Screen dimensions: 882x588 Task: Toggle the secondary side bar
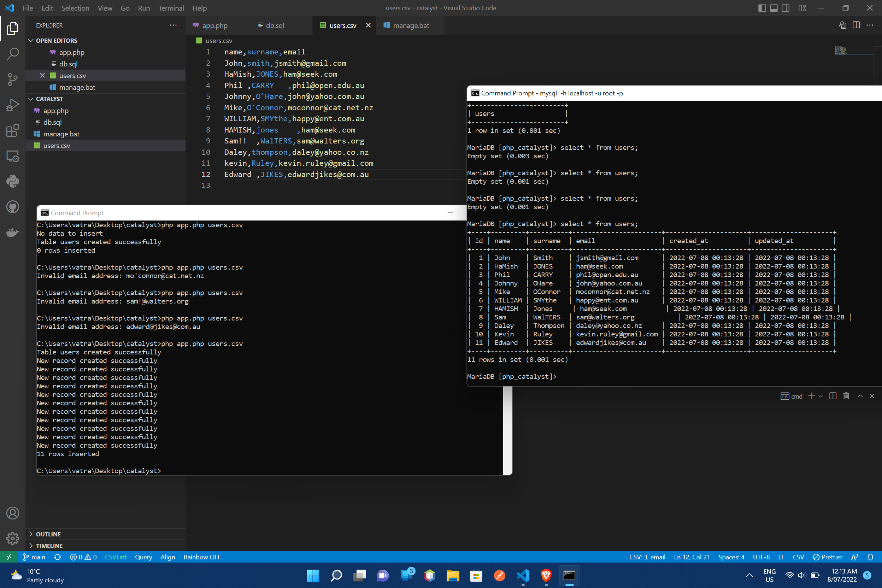(x=786, y=8)
